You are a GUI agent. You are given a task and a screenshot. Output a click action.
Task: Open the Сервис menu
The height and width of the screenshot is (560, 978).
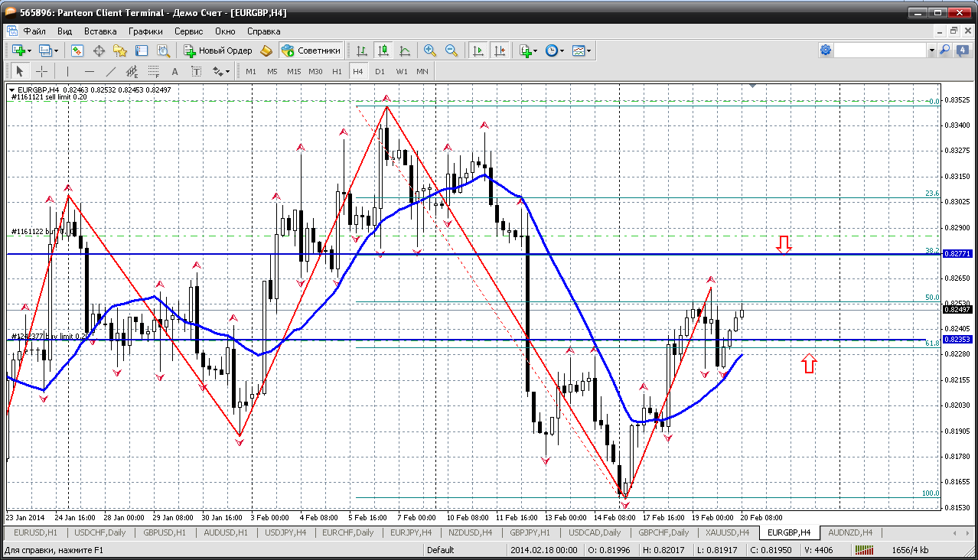188,31
